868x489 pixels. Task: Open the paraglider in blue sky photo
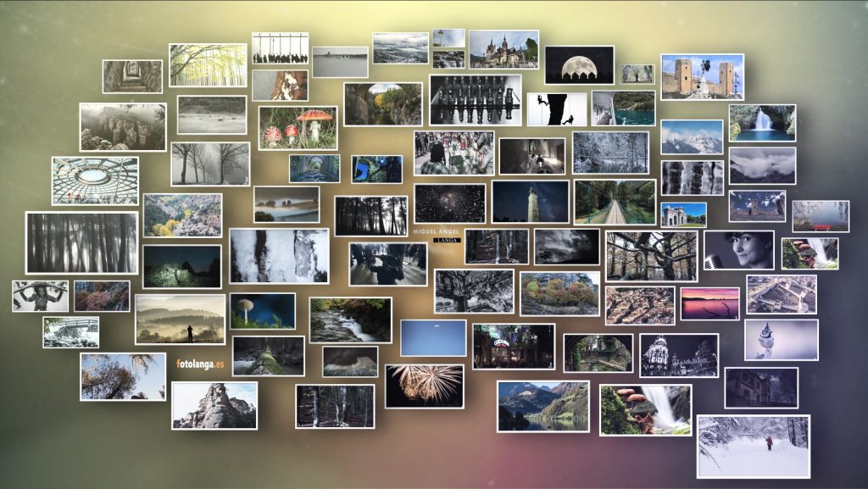(x=433, y=337)
